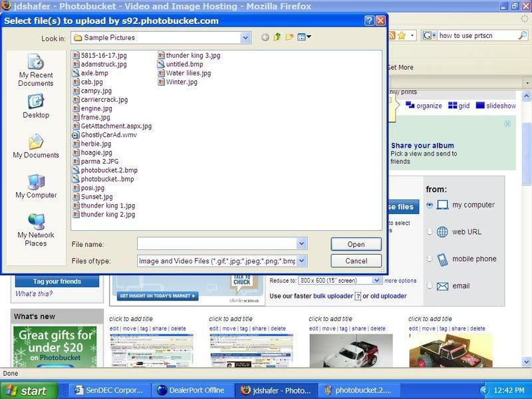Choose the mobile phone upload option
Viewport: 532px width, 399px height.
(430, 259)
